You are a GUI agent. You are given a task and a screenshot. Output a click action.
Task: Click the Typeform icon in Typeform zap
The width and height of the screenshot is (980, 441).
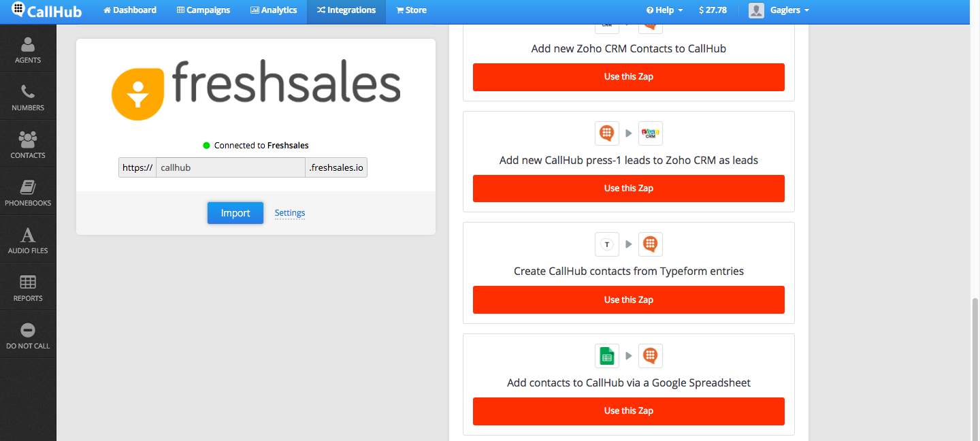tap(607, 244)
